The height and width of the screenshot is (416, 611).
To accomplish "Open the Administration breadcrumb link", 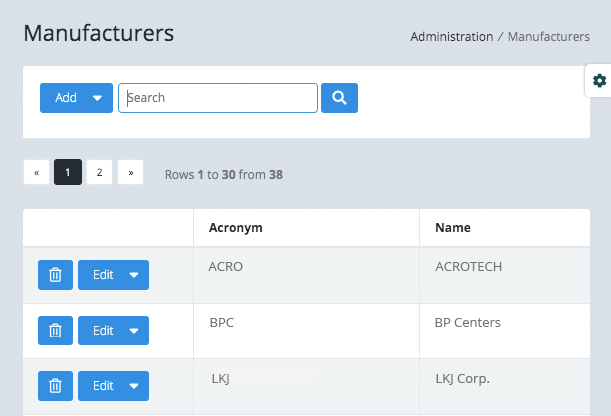I will [x=452, y=37].
